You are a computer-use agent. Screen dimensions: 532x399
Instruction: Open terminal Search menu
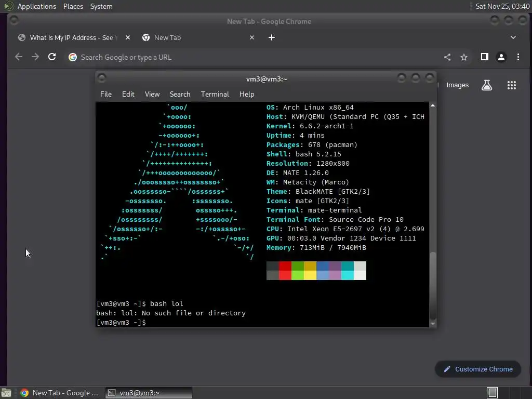(180, 95)
